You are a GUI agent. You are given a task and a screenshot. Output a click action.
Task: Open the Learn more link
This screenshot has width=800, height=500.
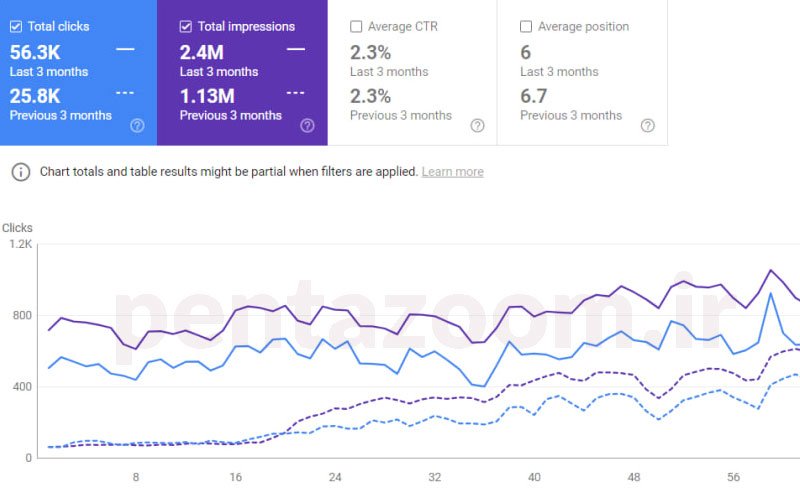coord(452,172)
